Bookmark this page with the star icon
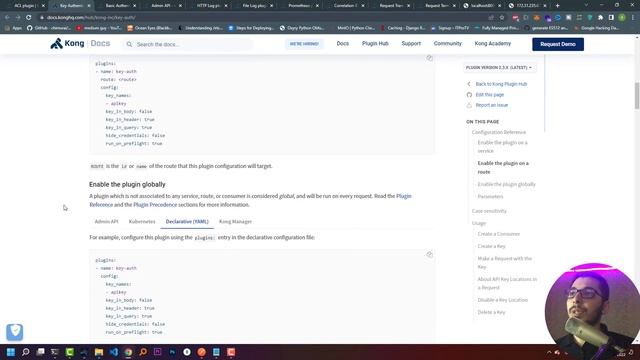 (x=502, y=18)
